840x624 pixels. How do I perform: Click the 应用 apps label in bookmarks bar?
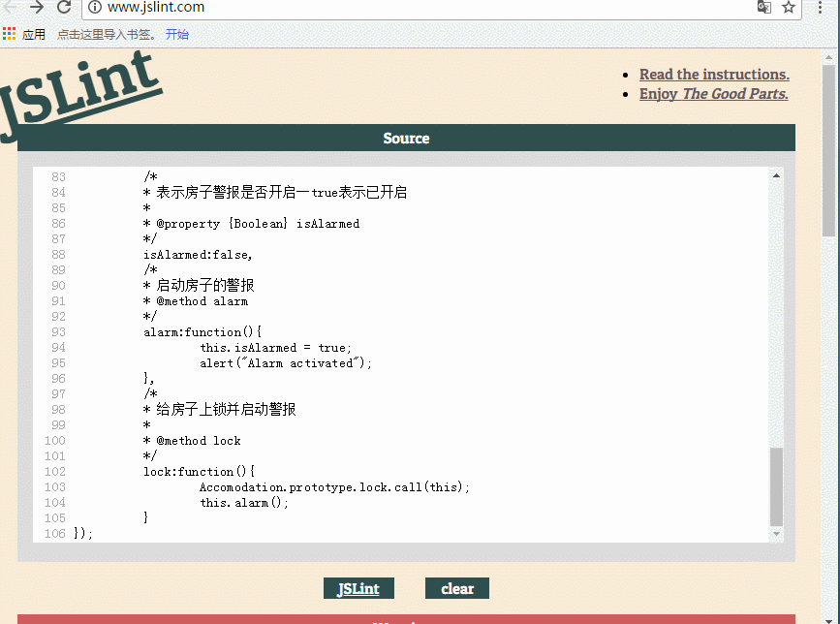click(x=34, y=35)
